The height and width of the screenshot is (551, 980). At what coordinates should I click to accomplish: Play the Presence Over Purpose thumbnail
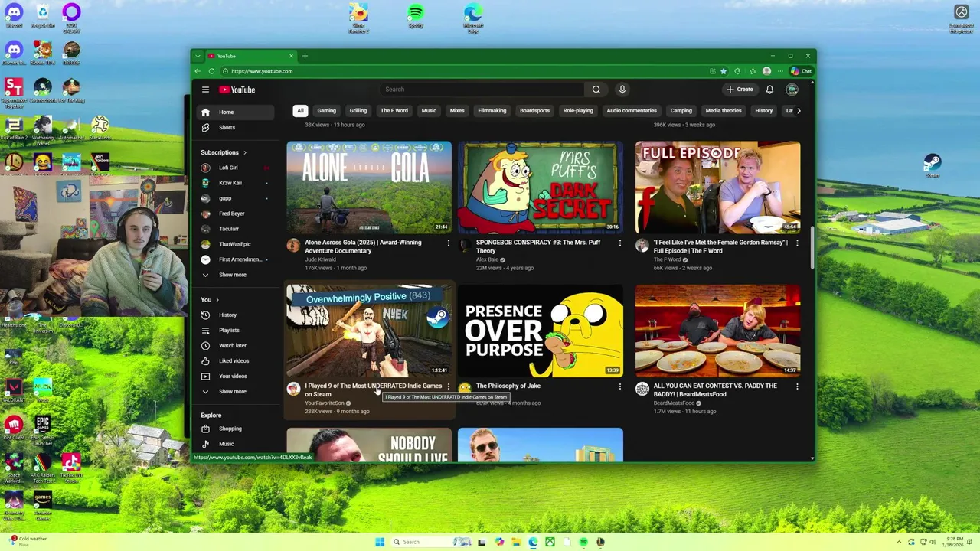[541, 331]
